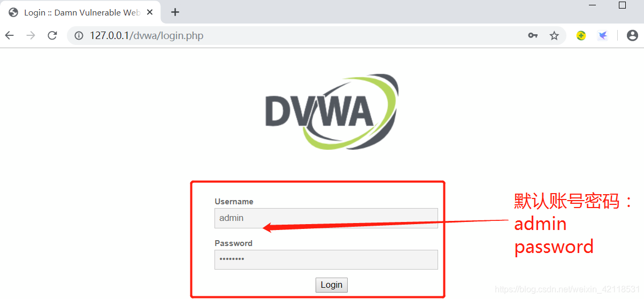Click the globe favicon on the tab
Screen dimensions: 644x299
[x=13, y=12]
